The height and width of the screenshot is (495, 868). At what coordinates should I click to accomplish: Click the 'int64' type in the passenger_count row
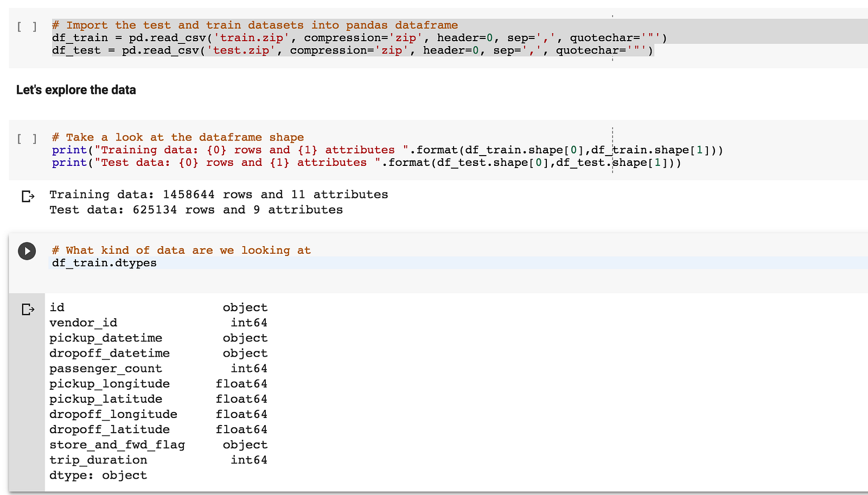coord(249,369)
